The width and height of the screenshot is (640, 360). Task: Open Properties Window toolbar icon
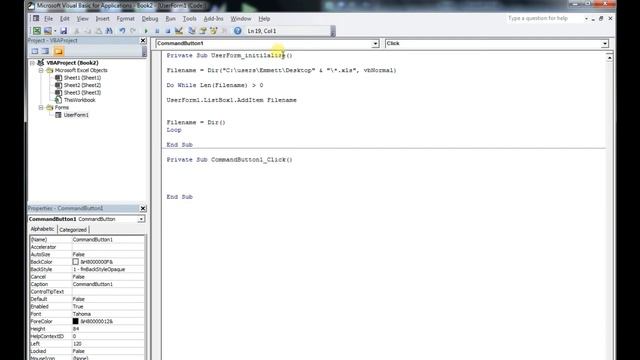[202, 31]
